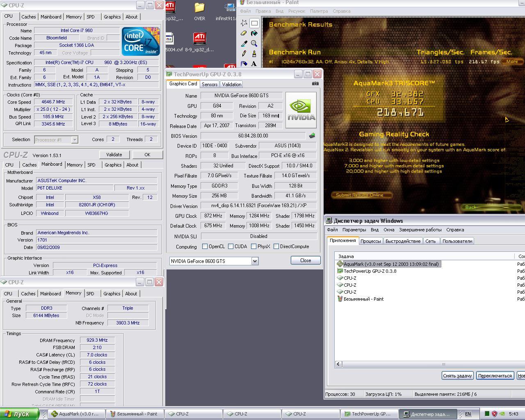Select the 8-9_xp32_d ATI installer desktop icon
Screen dimensions: 525x420
(x=199, y=42)
